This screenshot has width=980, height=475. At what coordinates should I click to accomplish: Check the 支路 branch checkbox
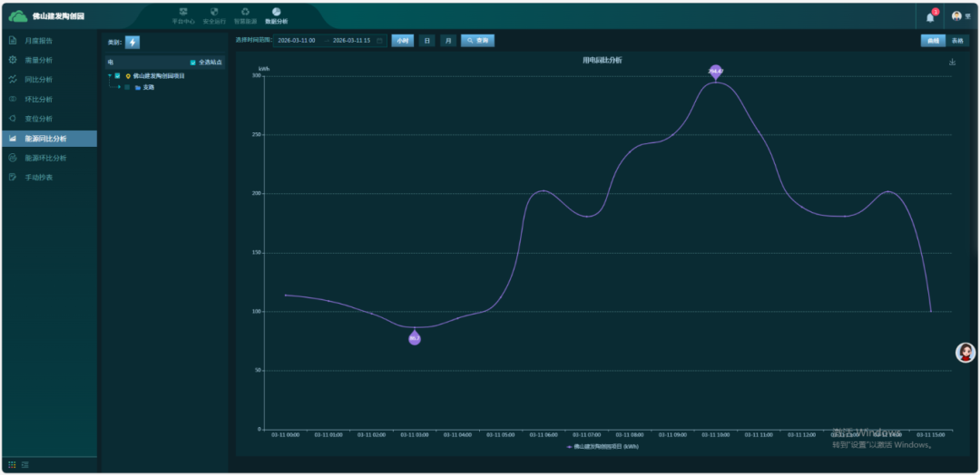click(x=127, y=87)
